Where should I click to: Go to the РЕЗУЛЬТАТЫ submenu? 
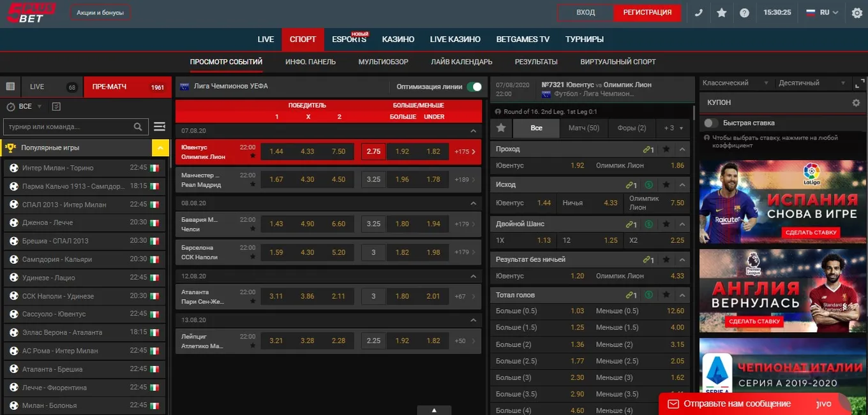(x=536, y=62)
